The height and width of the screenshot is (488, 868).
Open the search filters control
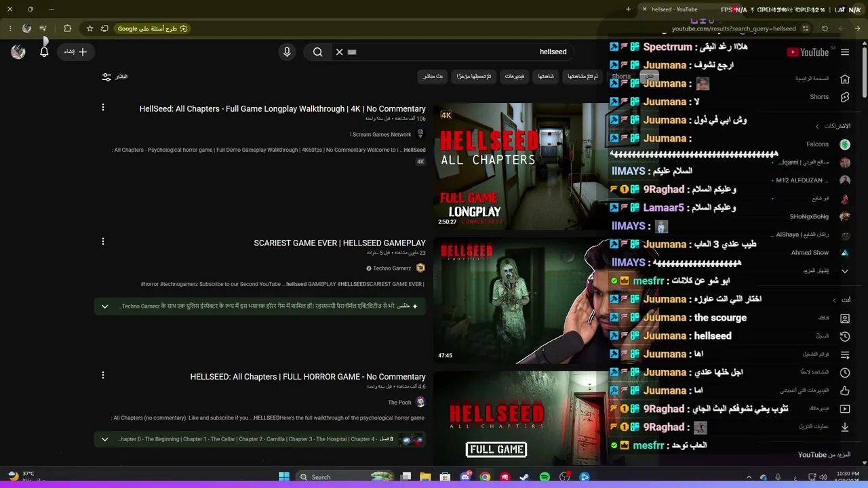115,77
